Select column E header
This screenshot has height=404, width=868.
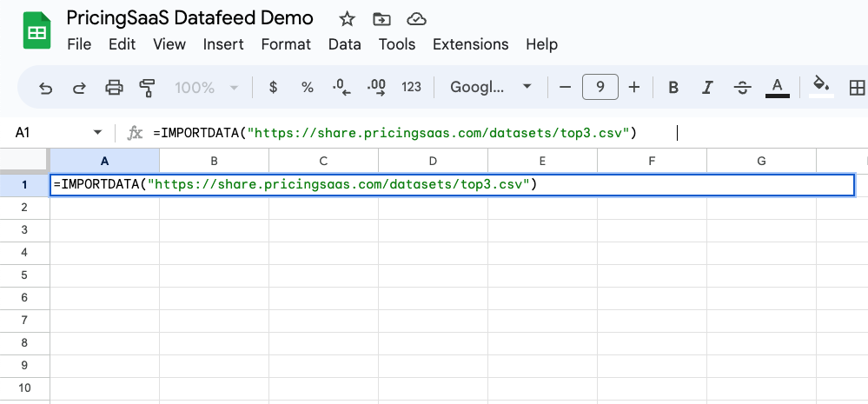tap(542, 161)
